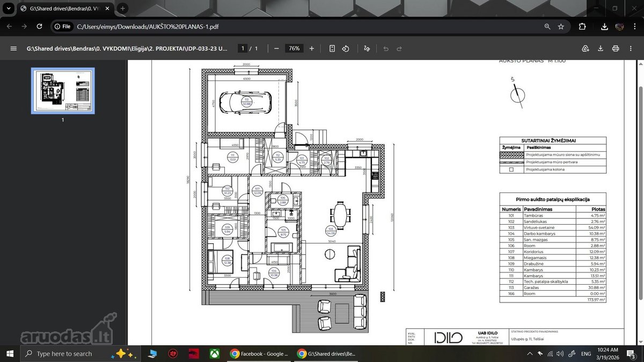Go back to previous page in browser
The image size is (644, 362).
pos(9,26)
